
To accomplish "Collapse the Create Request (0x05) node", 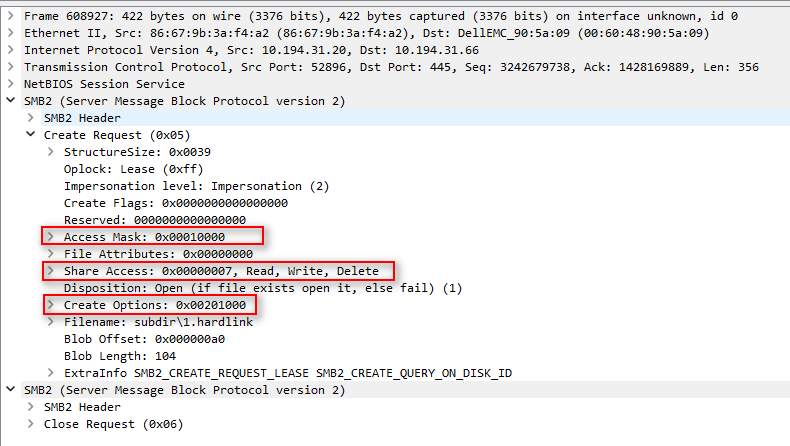I will coord(31,135).
